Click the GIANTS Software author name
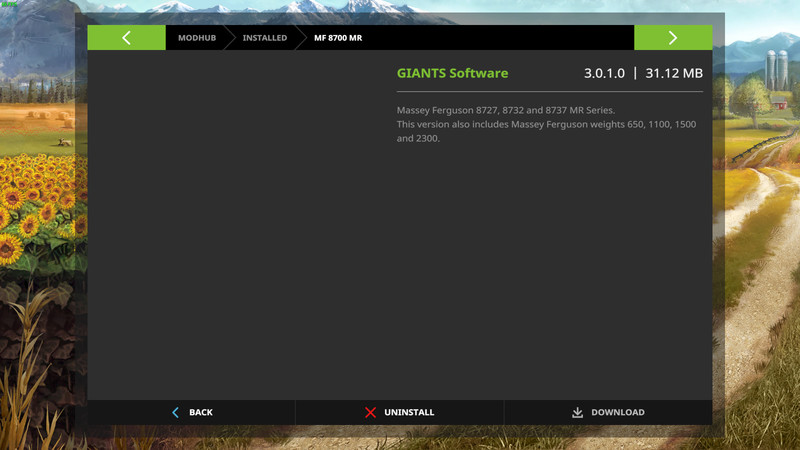The height and width of the screenshot is (450, 800). pos(452,73)
